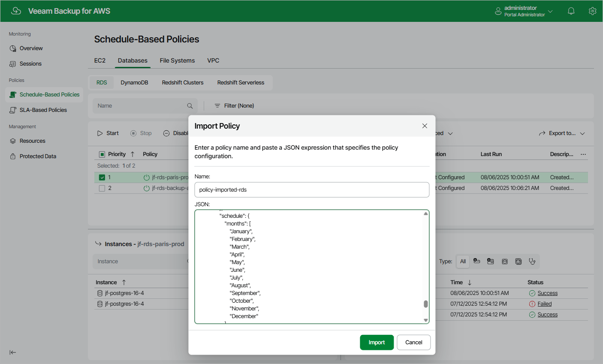Click Import button in dialog

(377, 343)
